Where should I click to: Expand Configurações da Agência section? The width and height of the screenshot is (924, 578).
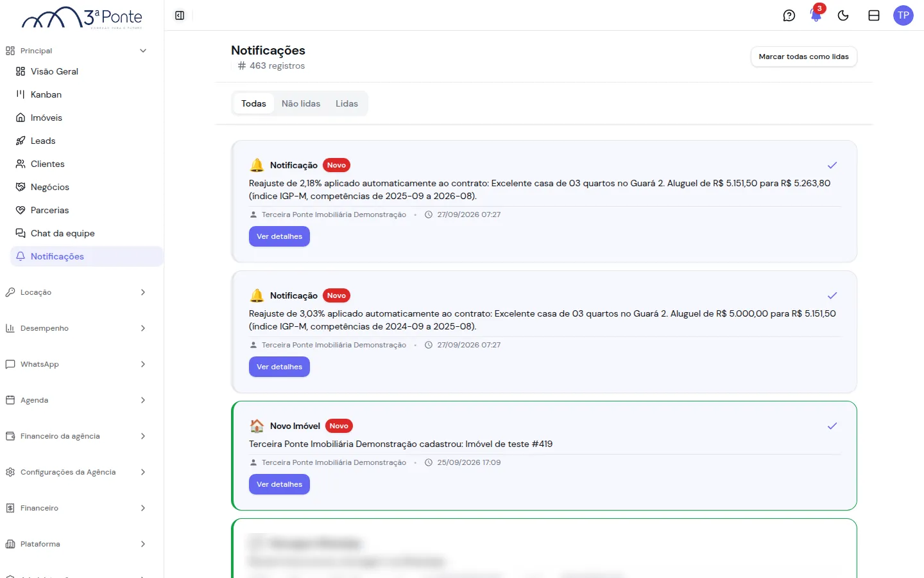click(x=143, y=472)
